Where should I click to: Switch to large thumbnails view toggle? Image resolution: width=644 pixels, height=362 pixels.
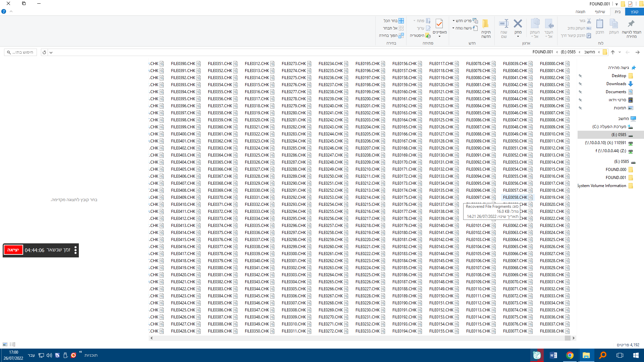pos(5,345)
